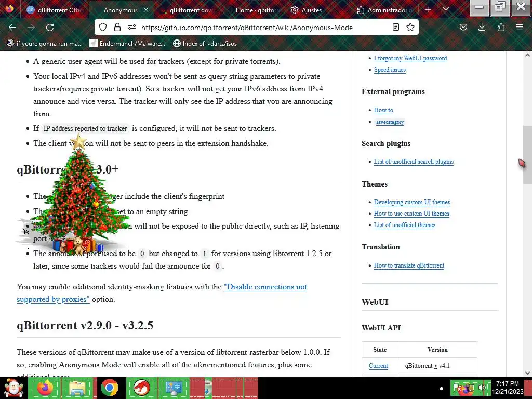
Task: Open a new tab with the plus button
Action: (428, 10)
